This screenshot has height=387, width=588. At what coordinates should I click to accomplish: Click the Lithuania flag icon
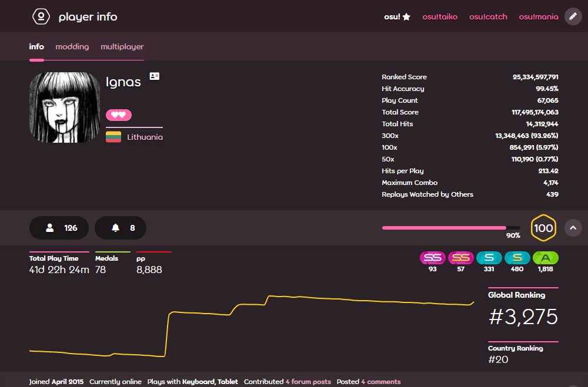coord(113,137)
